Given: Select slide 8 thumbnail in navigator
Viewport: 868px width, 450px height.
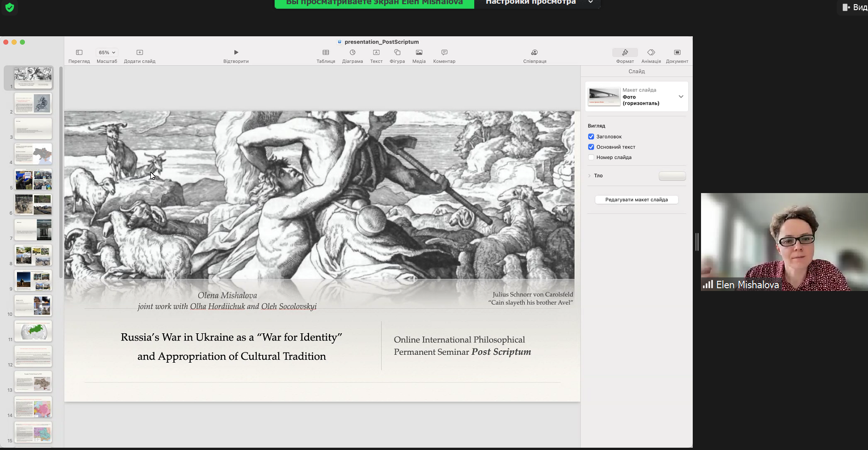Looking at the screenshot, I should tap(33, 255).
